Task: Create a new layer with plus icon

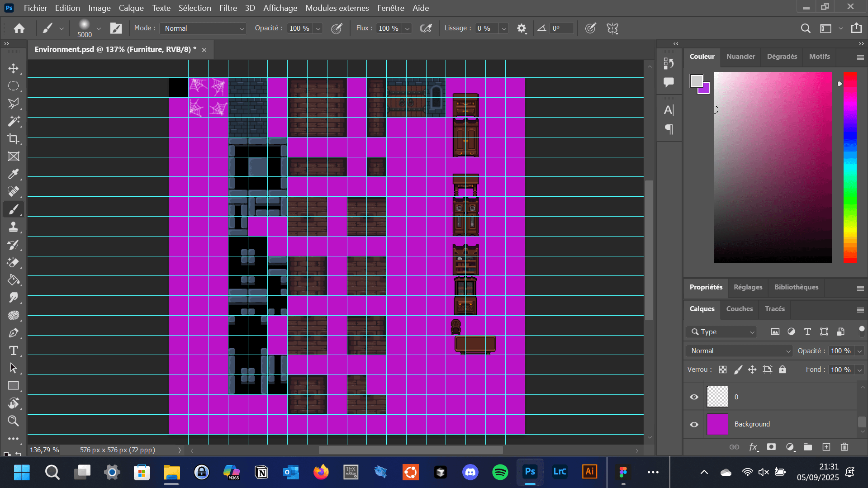Action: pos(826,447)
